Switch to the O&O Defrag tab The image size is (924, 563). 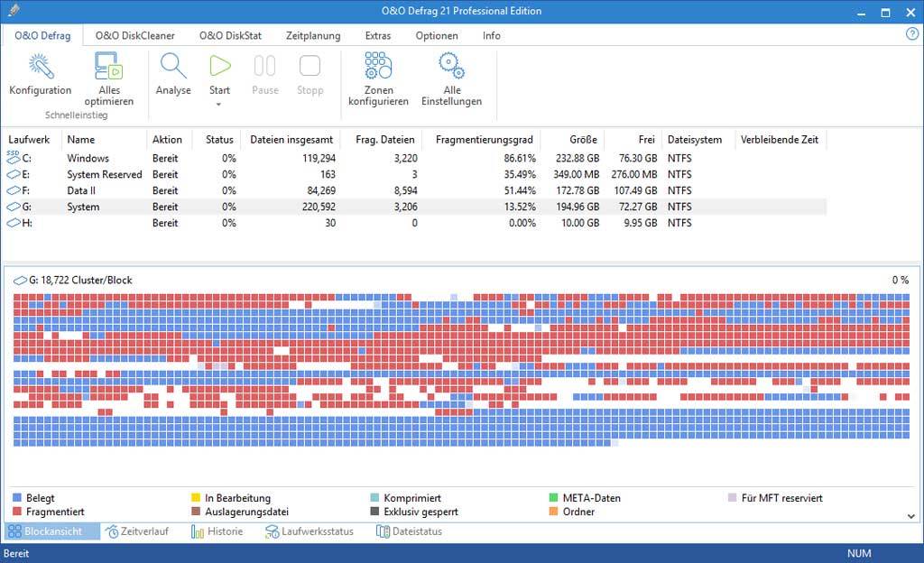coord(42,35)
